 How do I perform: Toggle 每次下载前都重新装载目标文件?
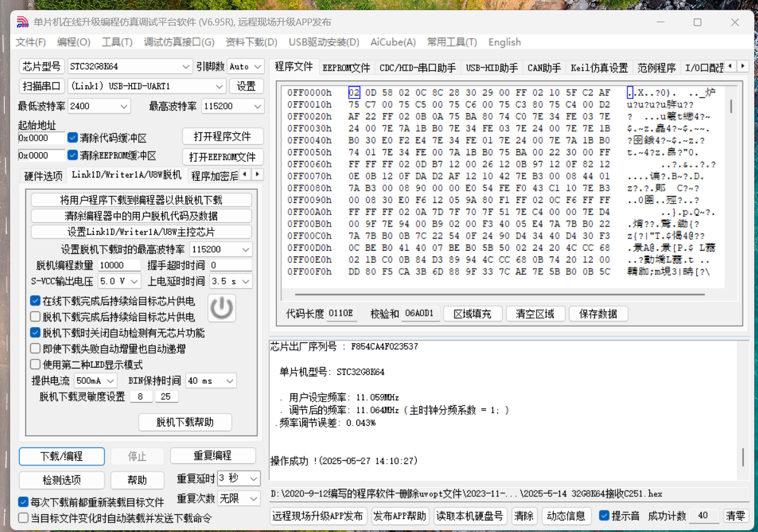[23, 502]
